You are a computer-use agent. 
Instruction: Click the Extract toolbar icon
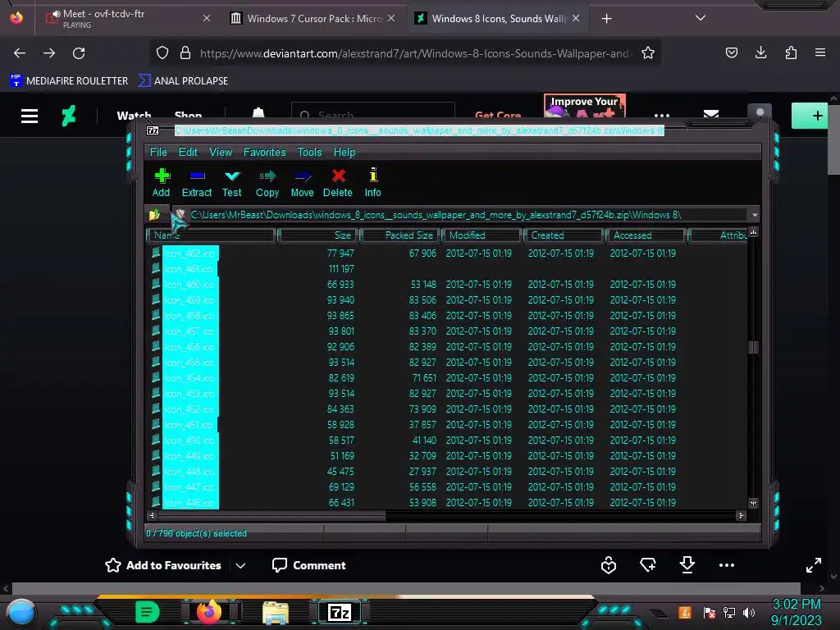(x=197, y=183)
